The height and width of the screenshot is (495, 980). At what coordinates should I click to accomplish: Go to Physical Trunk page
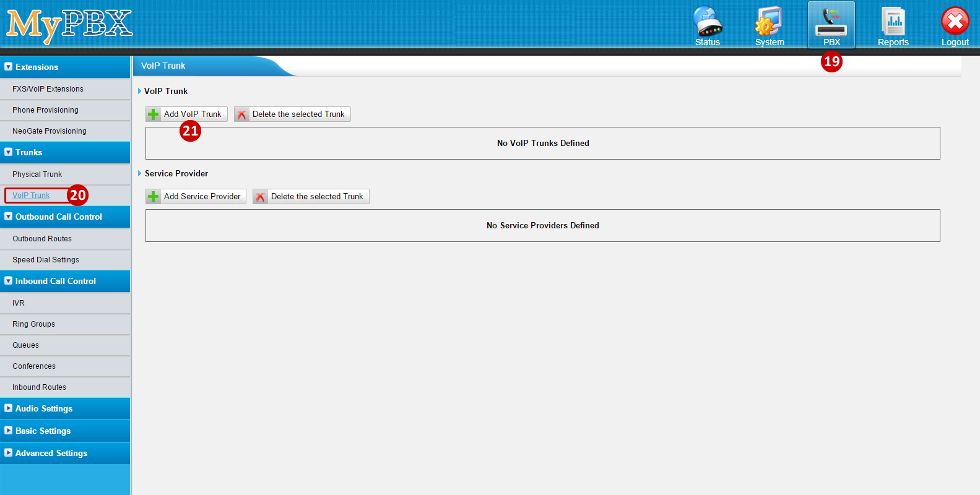point(37,174)
